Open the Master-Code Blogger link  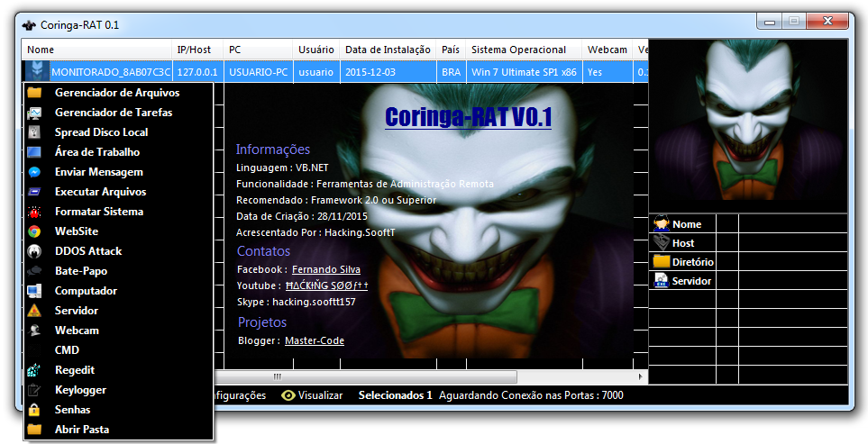point(315,340)
